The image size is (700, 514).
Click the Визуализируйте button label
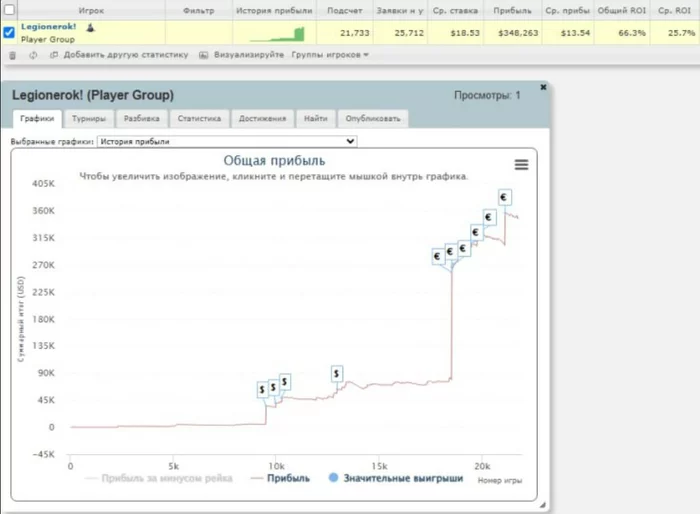tap(249, 55)
